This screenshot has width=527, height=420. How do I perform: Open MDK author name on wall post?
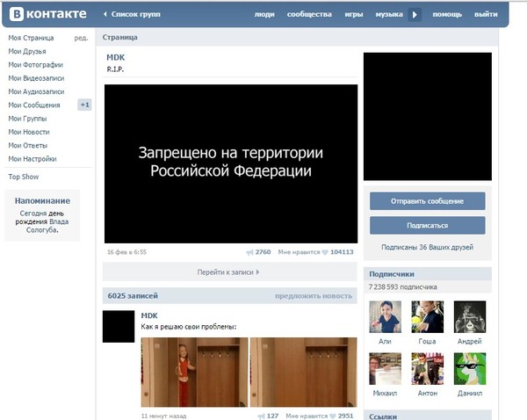149,315
